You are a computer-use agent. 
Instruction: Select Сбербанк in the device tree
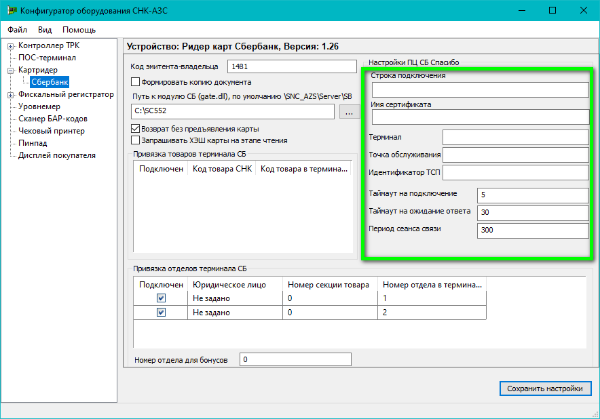coord(50,83)
